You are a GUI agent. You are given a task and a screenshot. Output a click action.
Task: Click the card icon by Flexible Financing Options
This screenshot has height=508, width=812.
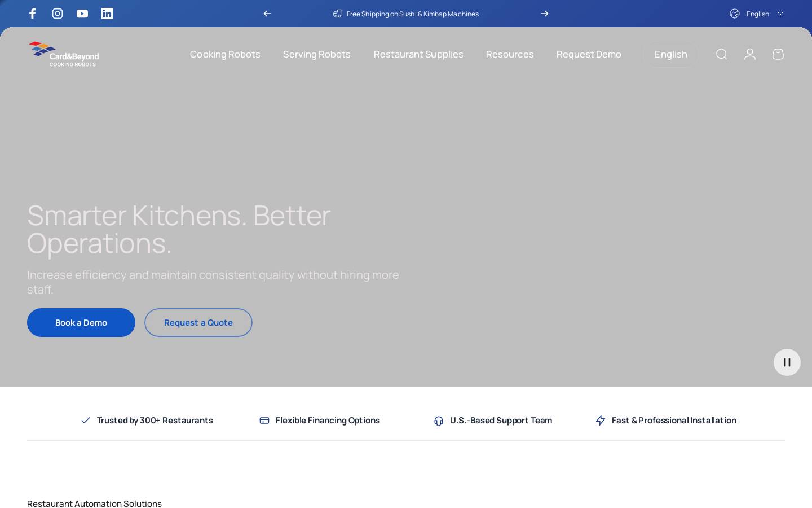264,421
